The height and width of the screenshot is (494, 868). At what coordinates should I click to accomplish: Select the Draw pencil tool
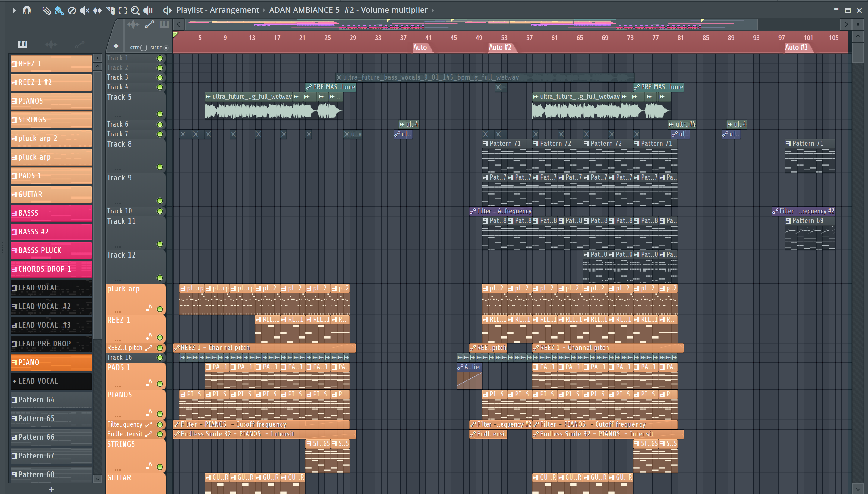46,11
